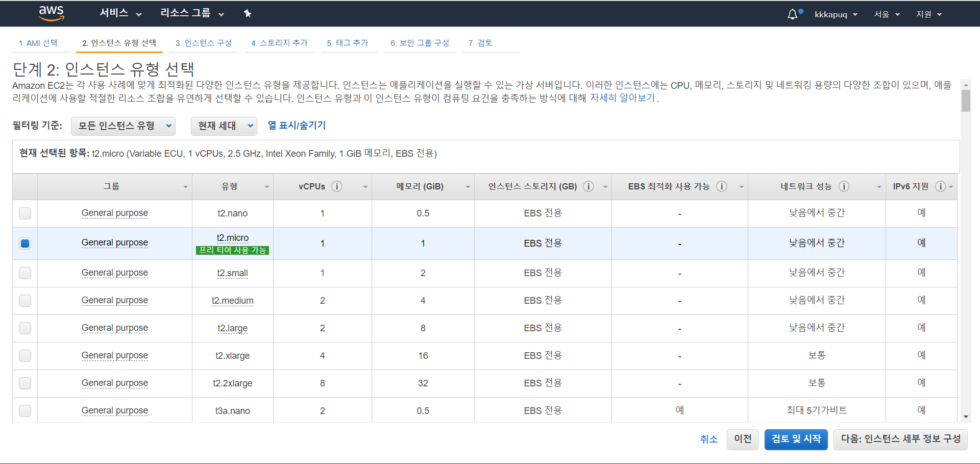Go to step 7. 검토
980x464 pixels.
(x=480, y=43)
